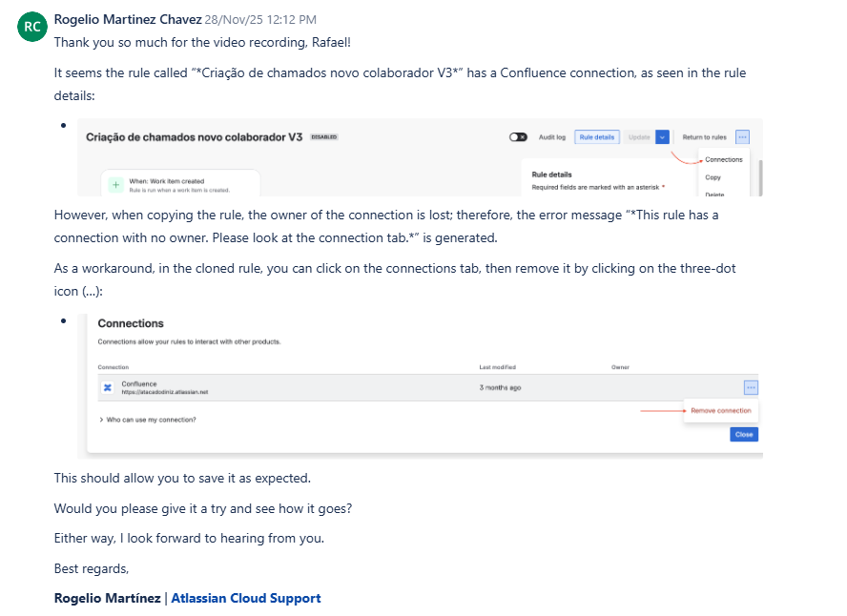Select Delete from the context menu

click(714, 193)
